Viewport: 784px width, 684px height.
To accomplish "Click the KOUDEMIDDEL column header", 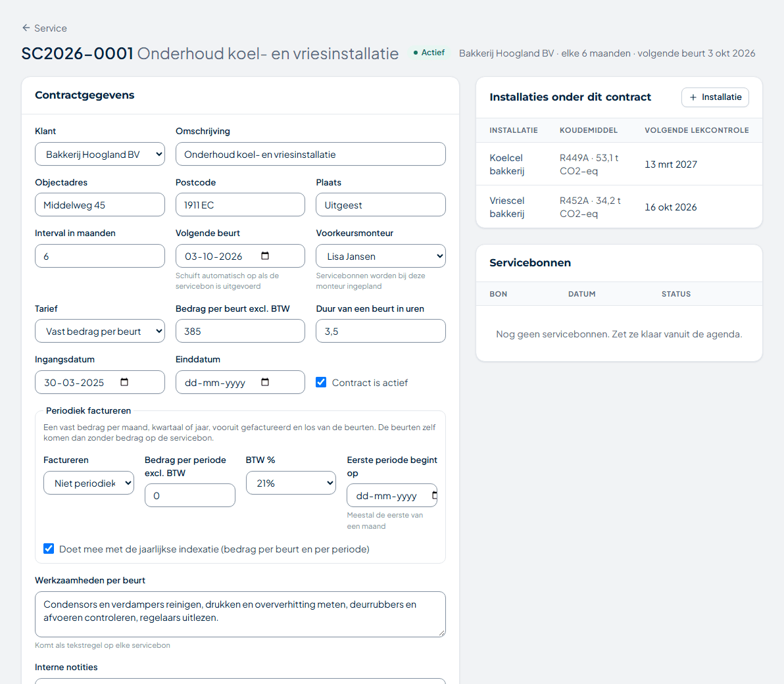I will click(x=589, y=130).
